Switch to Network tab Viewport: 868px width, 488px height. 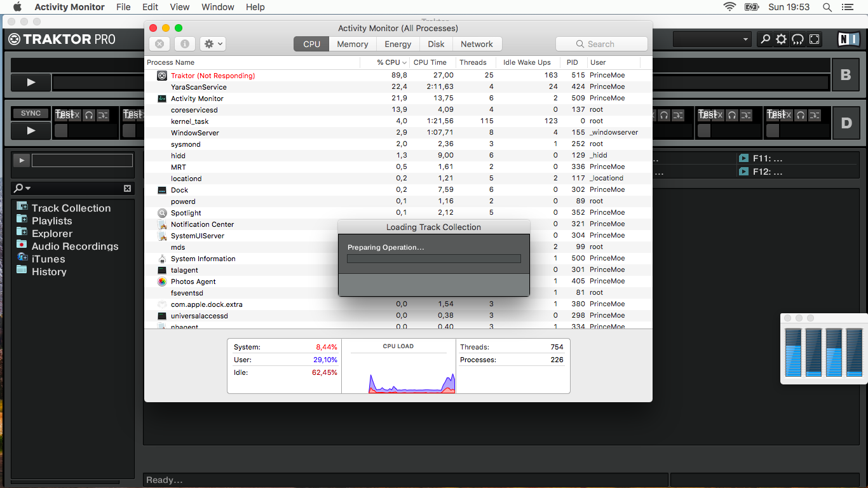tap(477, 44)
